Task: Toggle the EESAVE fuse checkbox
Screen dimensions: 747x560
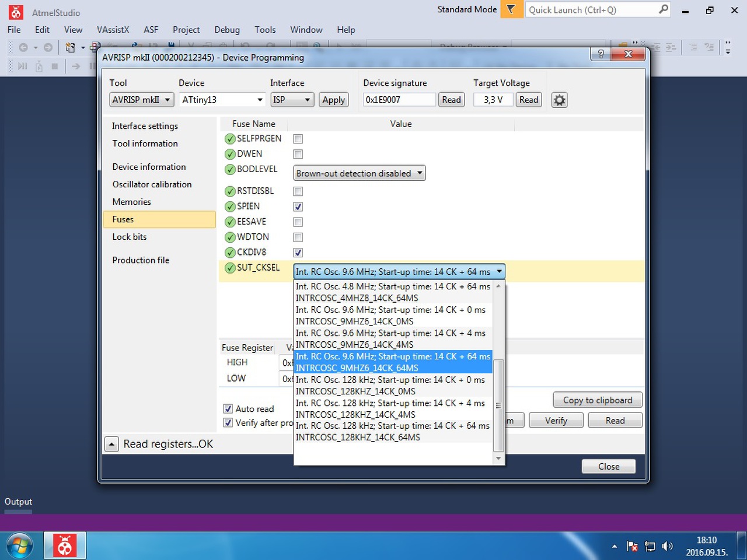Action: (x=298, y=222)
